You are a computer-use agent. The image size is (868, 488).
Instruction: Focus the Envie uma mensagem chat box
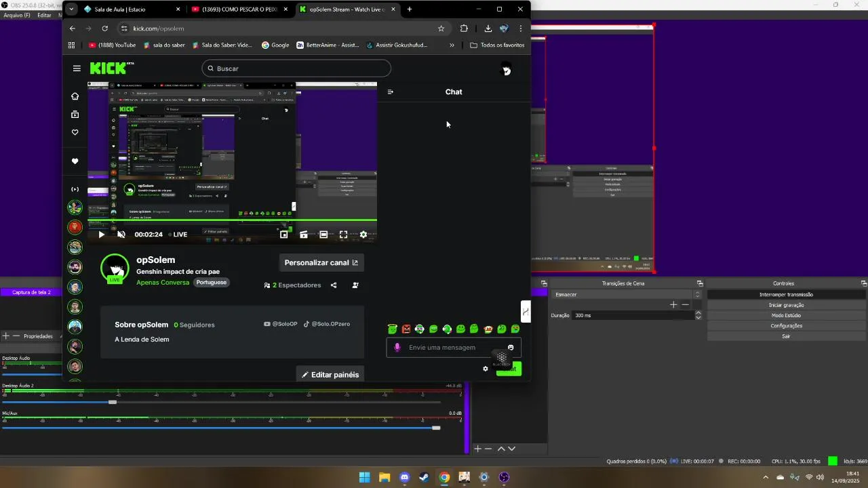454,348
